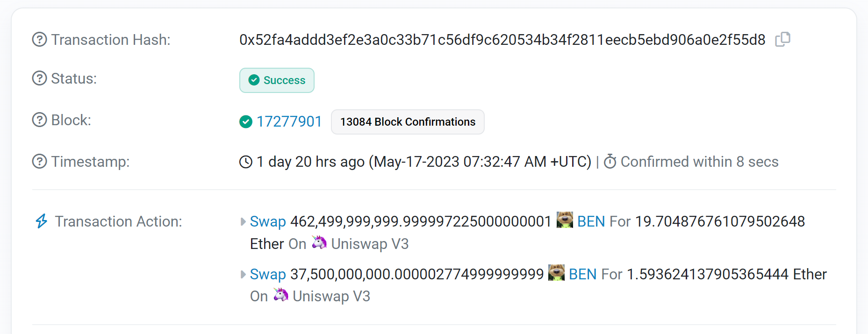Expand the second swap action arrow

point(243,274)
